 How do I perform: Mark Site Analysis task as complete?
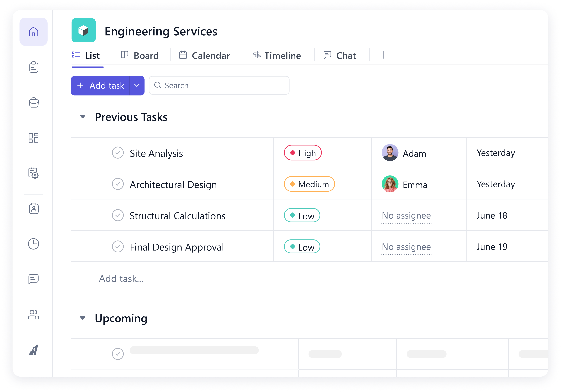click(x=118, y=153)
